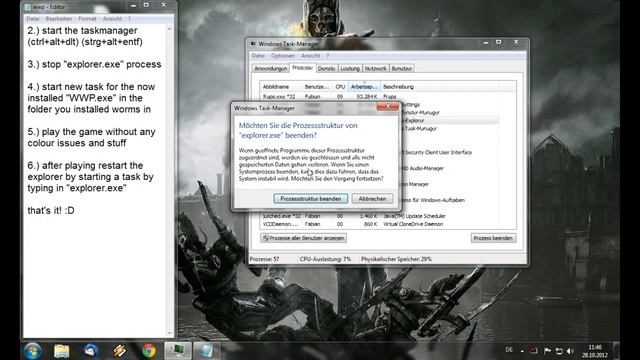Open the clock showing 11:46
Viewport: 640px width, 360px height.
pyautogui.click(x=595, y=351)
